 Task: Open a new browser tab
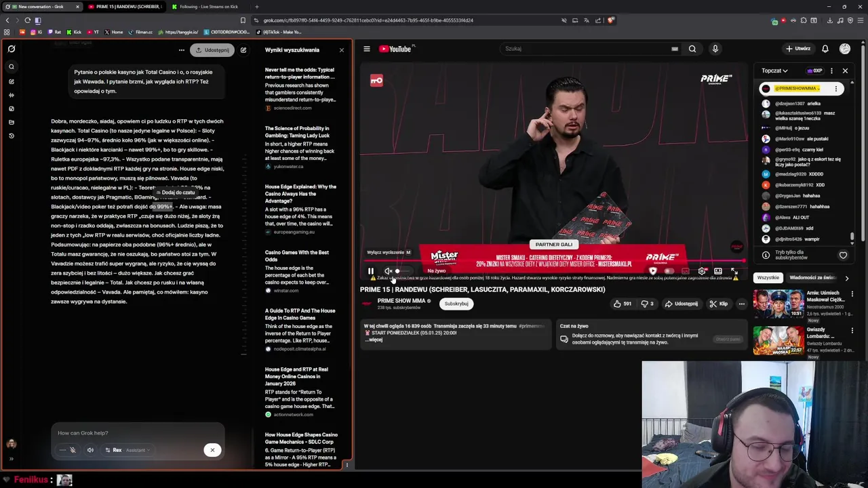click(x=256, y=7)
